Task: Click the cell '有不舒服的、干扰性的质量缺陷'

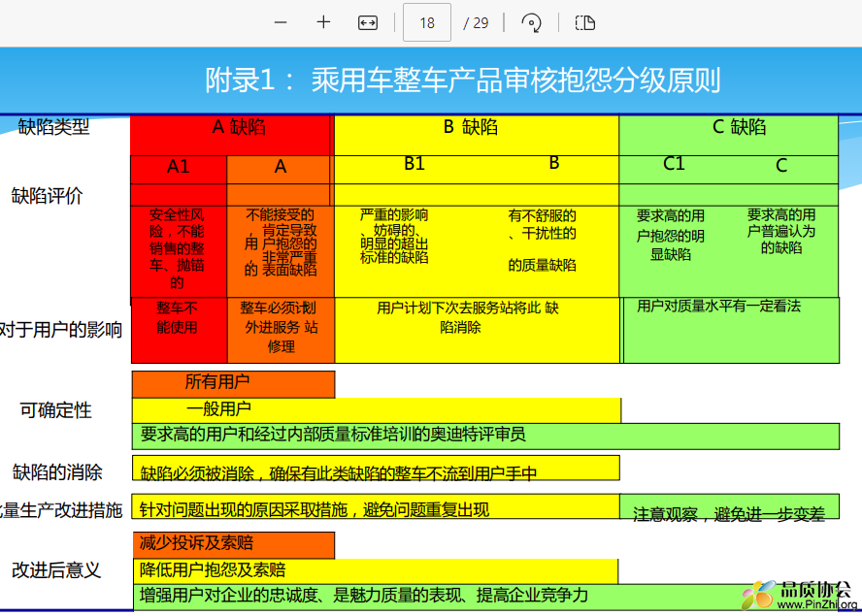Action: [x=542, y=241]
